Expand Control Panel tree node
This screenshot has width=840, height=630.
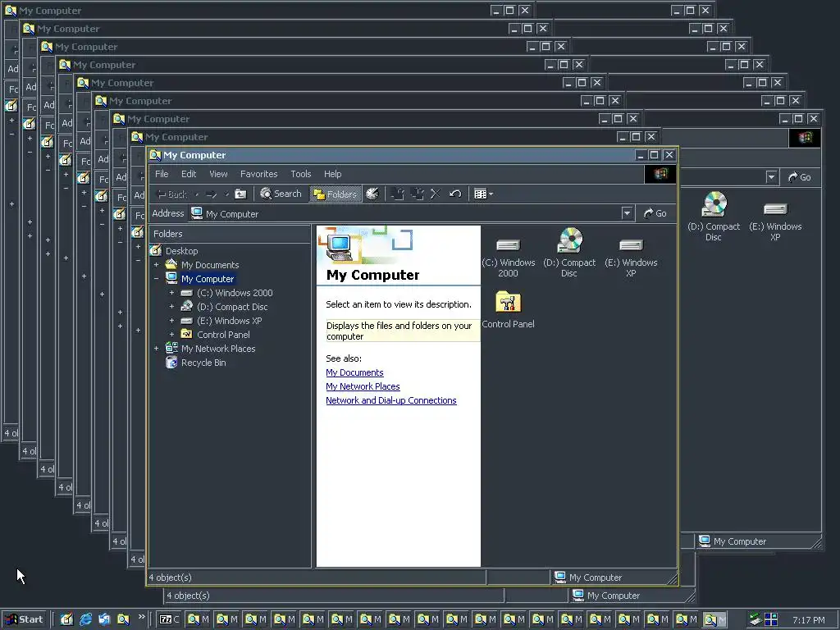pos(172,335)
